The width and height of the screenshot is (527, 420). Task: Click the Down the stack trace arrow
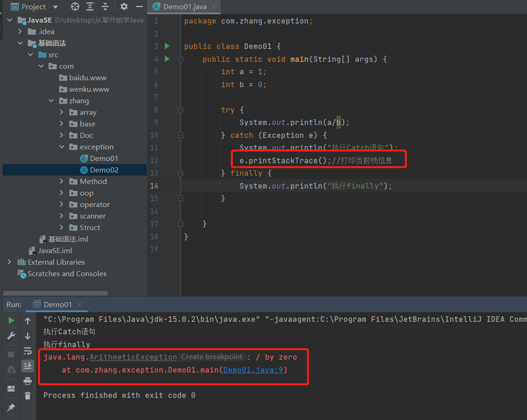(x=28, y=336)
